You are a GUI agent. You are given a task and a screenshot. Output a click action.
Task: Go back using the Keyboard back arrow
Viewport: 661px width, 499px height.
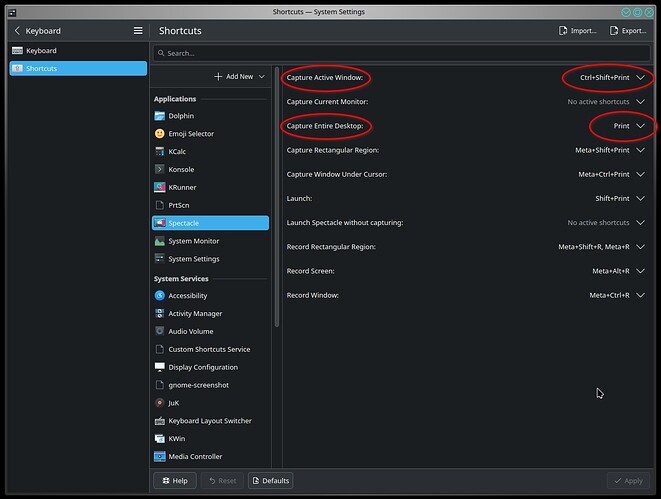tap(17, 31)
